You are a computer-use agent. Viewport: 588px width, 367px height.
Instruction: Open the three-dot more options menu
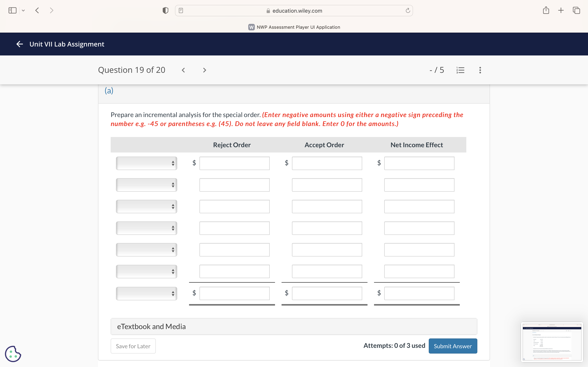tap(480, 70)
